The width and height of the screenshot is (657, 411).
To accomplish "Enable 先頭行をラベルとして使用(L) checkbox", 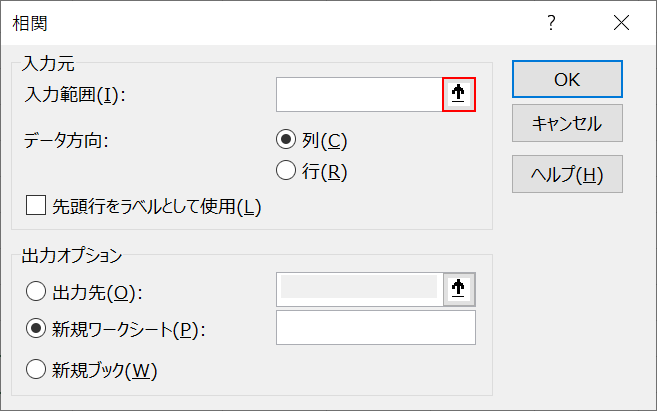I will (36, 206).
